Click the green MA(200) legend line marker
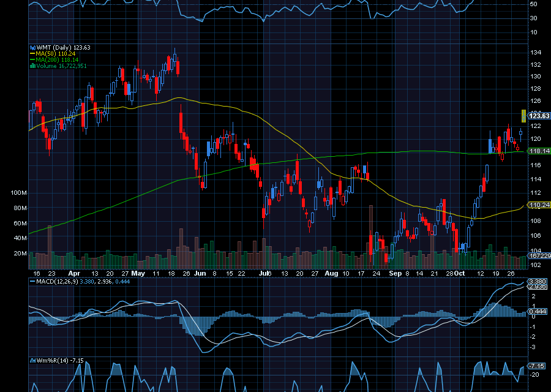The height and width of the screenshot is (392, 551). [x=32, y=60]
